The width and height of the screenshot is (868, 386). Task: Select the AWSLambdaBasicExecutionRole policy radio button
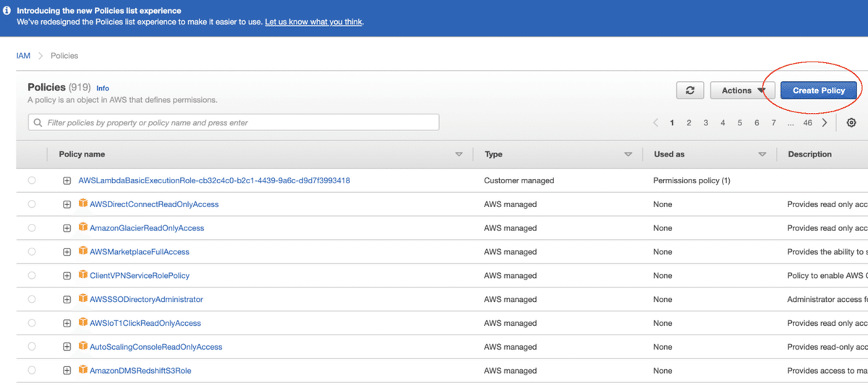click(x=32, y=180)
